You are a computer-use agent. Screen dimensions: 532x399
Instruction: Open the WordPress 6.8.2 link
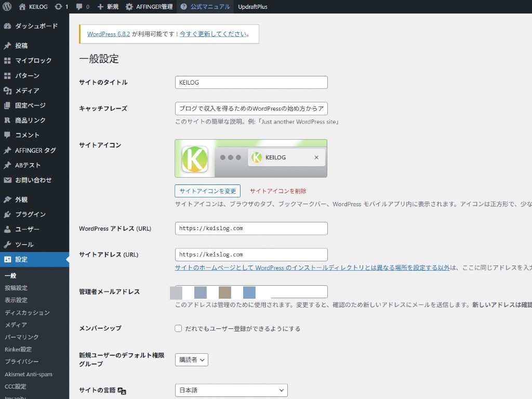click(x=109, y=34)
